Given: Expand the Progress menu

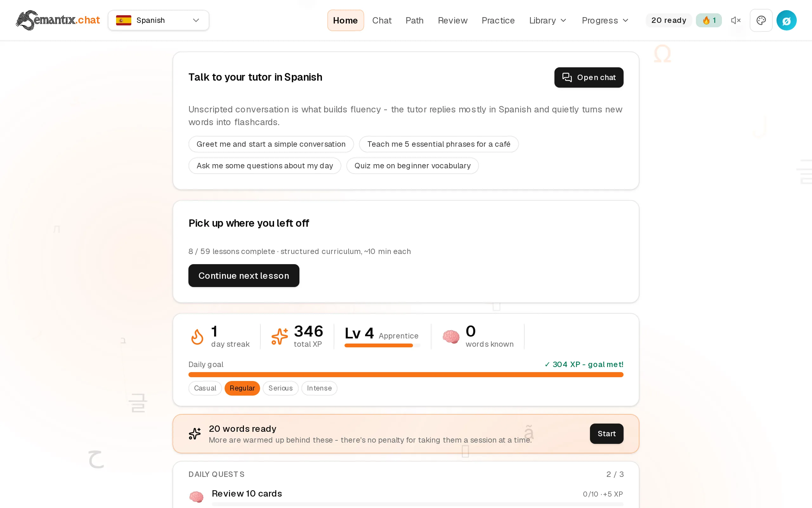Looking at the screenshot, I should point(605,21).
